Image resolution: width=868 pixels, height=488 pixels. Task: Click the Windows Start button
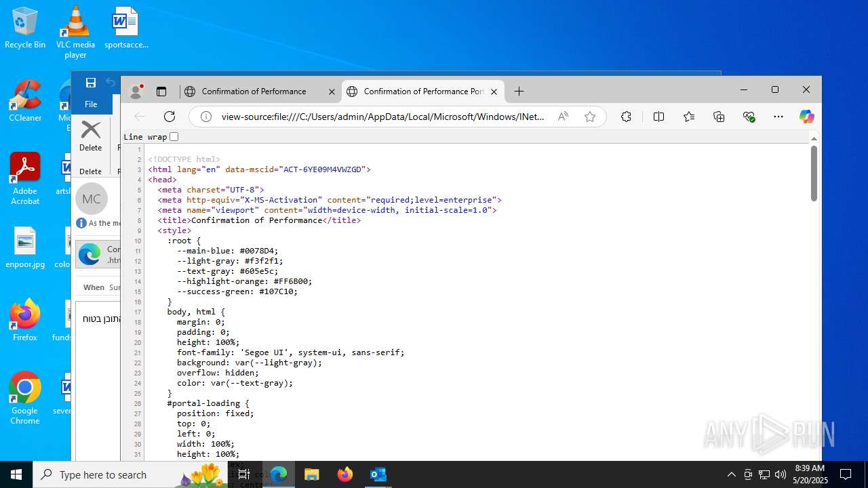click(x=16, y=474)
